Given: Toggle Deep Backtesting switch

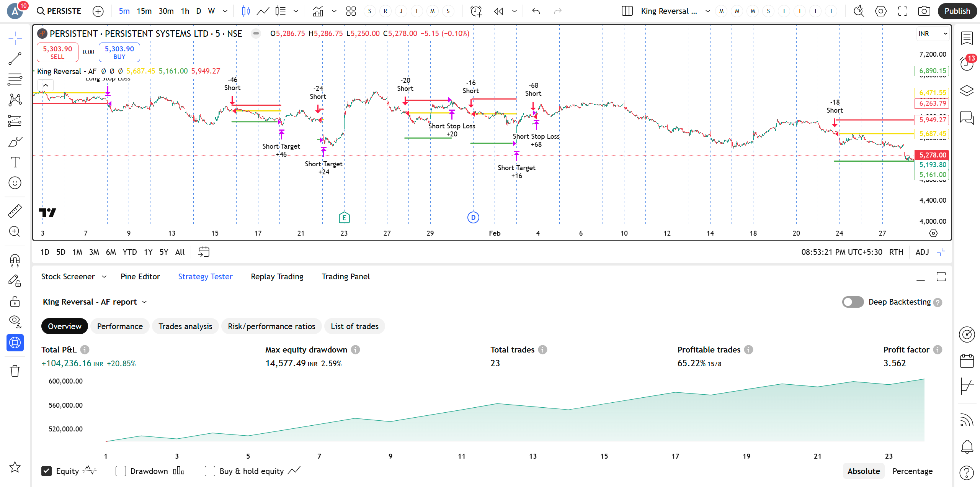Looking at the screenshot, I should click(853, 302).
